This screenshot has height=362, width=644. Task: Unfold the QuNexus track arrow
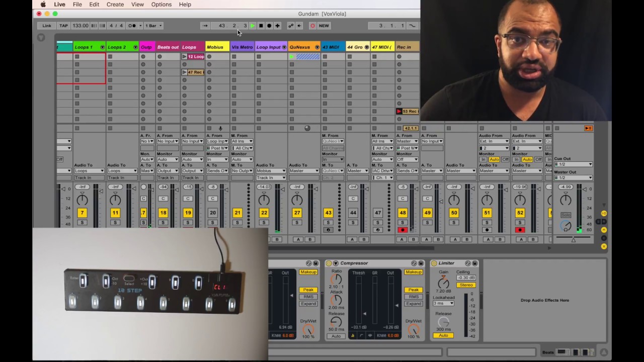coord(317,47)
